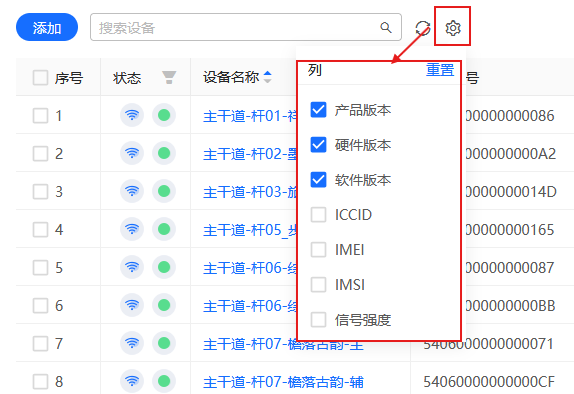Click the green status dot in row 4
Image resolution: width=574 pixels, height=394 pixels.
[164, 229]
